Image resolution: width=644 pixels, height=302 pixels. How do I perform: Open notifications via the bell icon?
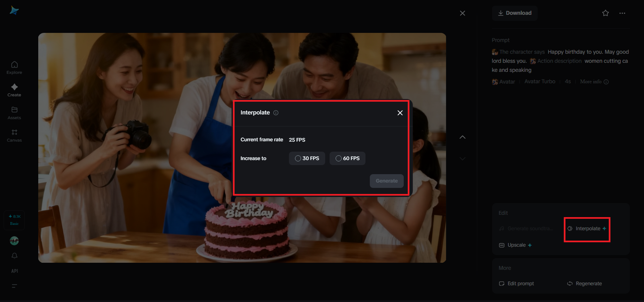[14, 256]
